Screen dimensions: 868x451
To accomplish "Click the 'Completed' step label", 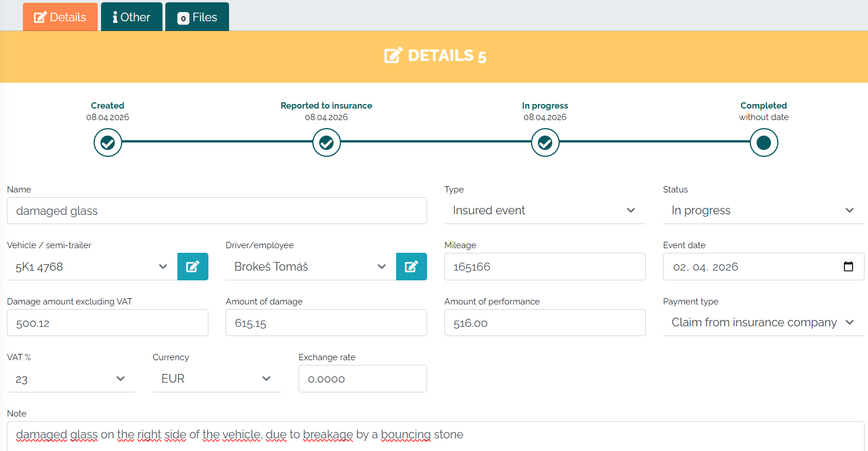I will coord(764,106).
